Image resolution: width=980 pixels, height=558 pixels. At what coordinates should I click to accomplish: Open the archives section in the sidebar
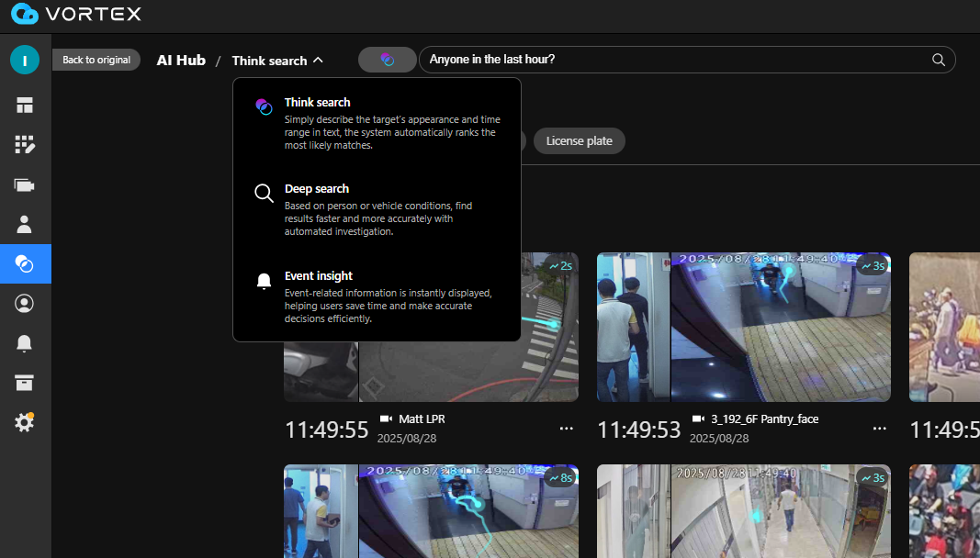pos(25,383)
